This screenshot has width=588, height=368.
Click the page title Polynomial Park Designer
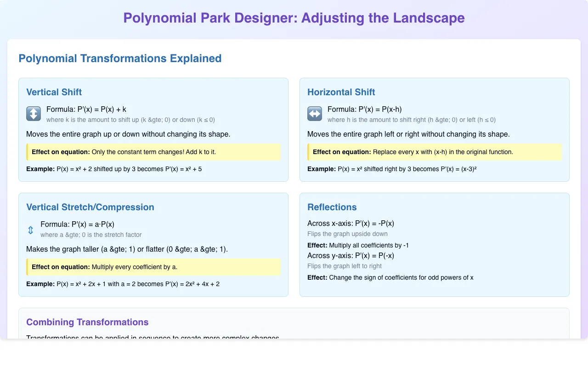tap(294, 18)
